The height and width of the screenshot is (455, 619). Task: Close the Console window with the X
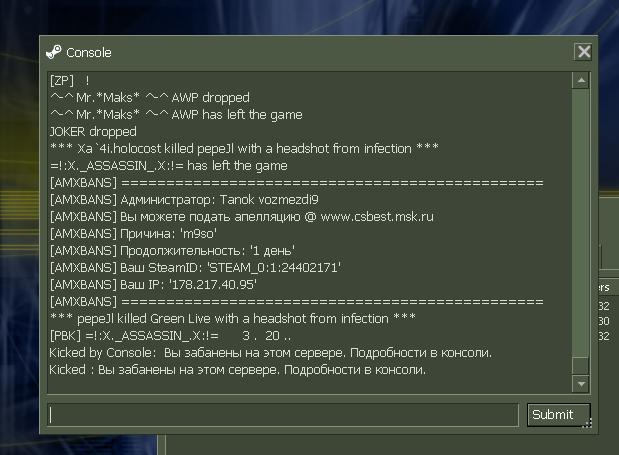point(583,51)
